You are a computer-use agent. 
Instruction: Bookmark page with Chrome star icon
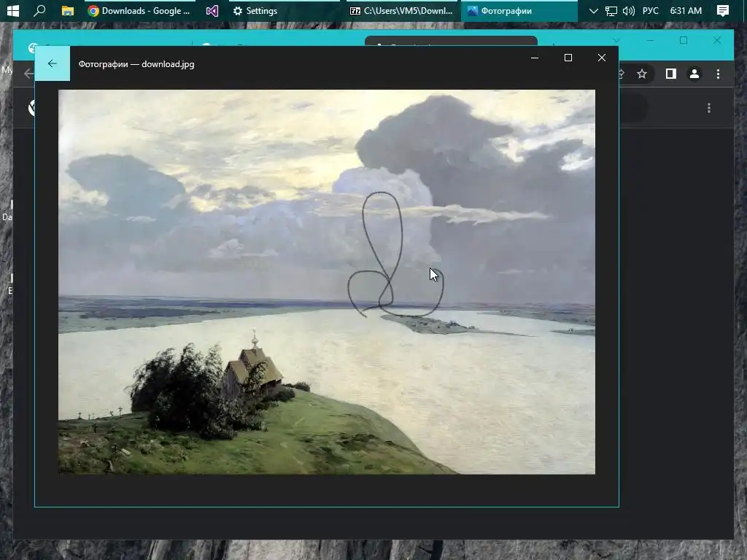(x=642, y=74)
